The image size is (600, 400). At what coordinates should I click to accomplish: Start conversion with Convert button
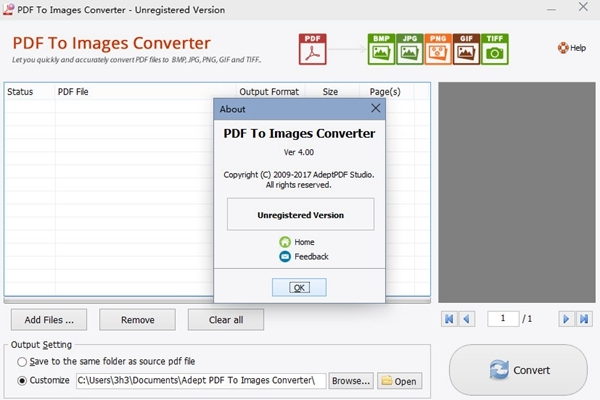point(518,370)
